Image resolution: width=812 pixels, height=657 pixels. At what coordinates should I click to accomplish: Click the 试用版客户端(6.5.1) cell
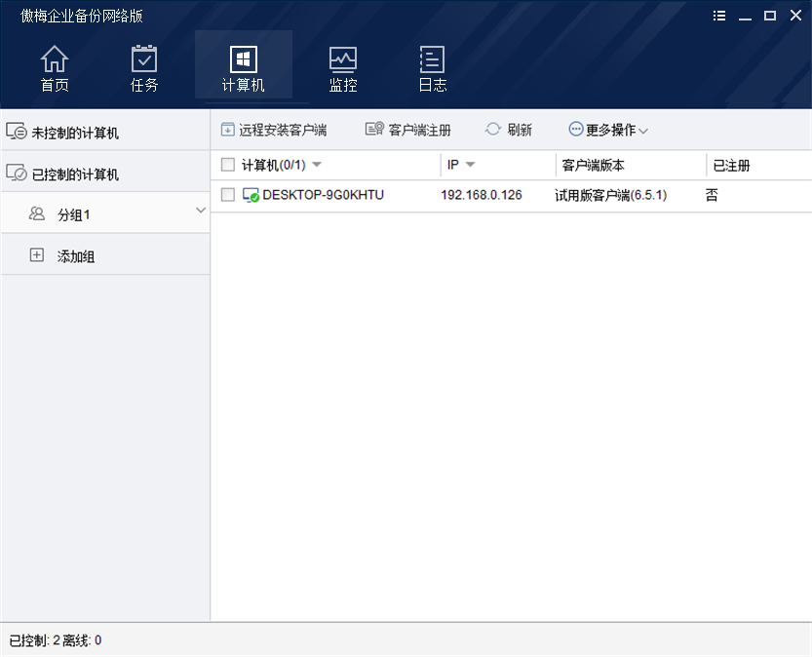coord(610,195)
